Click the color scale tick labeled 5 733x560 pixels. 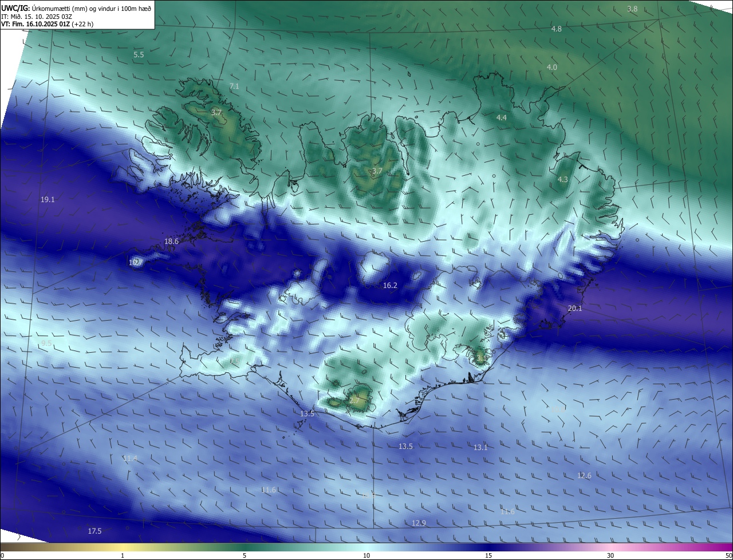[245, 555]
